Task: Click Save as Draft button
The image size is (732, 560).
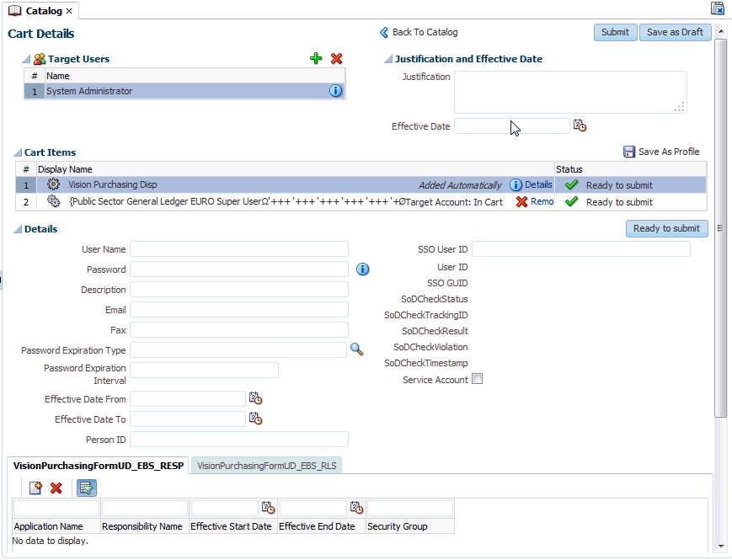Action: [x=675, y=32]
